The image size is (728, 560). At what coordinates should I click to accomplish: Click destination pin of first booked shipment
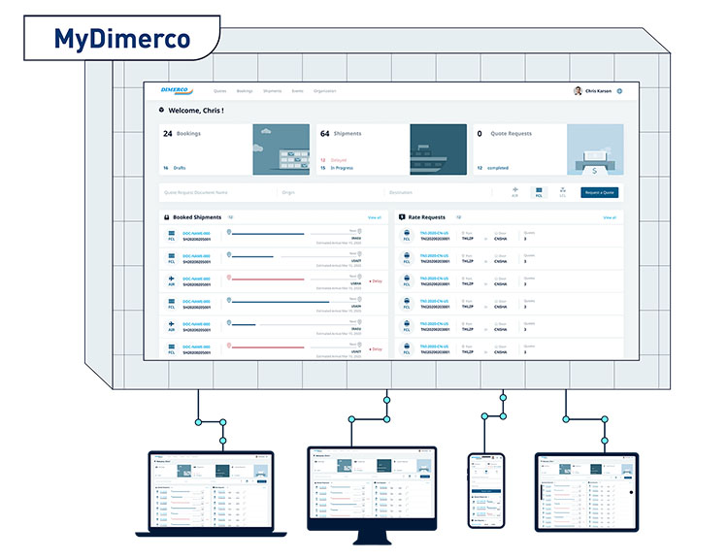[x=359, y=231]
